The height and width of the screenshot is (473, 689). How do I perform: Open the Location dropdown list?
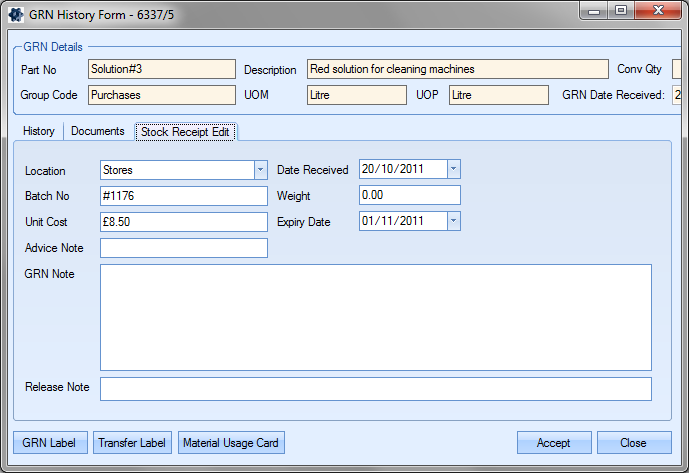tap(260, 170)
